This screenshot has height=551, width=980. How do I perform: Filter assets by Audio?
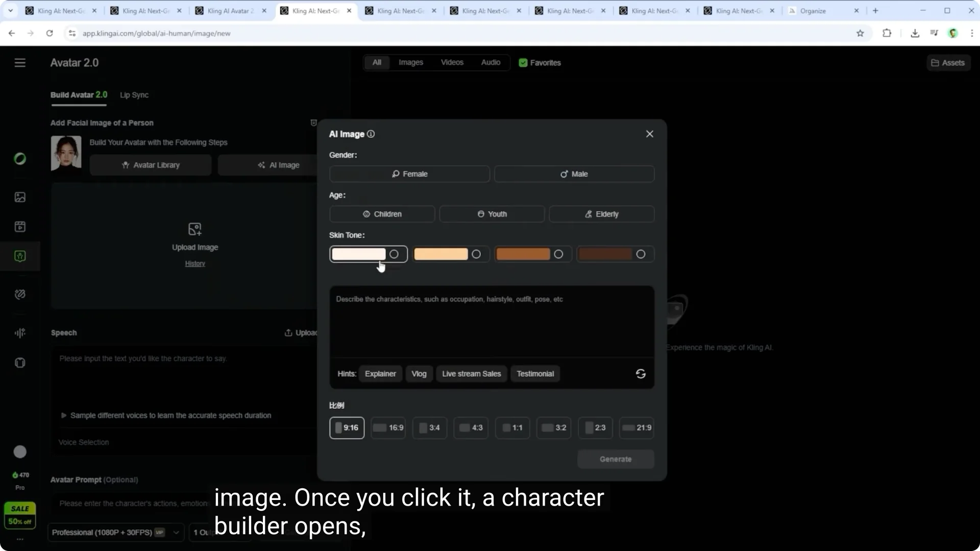(x=491, y=62)
